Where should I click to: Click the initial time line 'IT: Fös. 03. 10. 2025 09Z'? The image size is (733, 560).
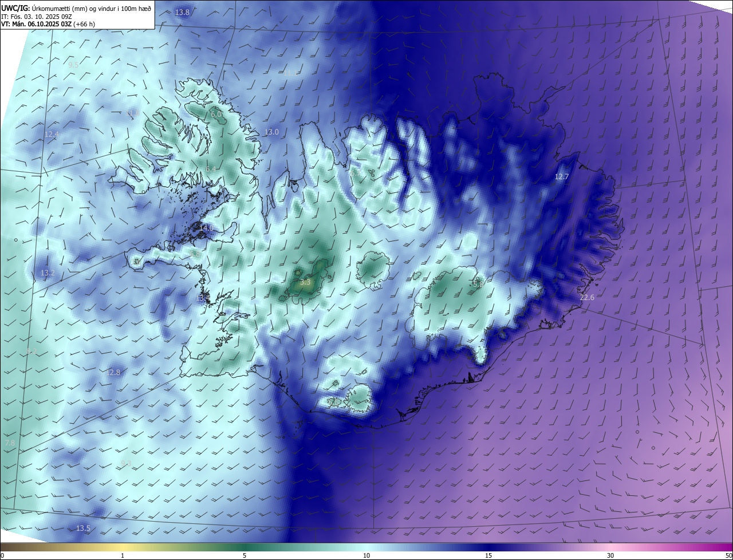pos(37,16)
